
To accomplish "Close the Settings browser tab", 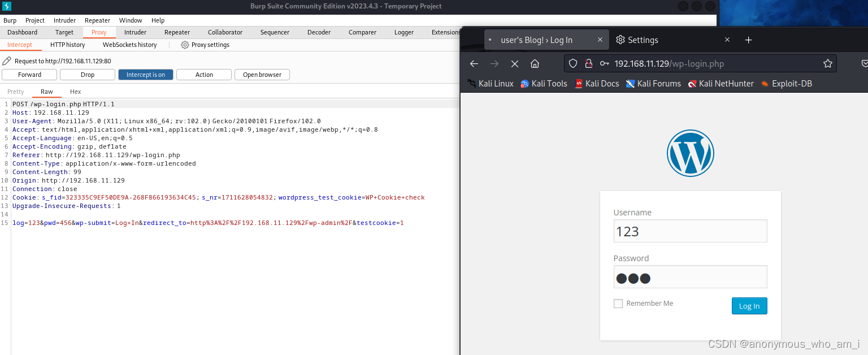I will click(x=727, y=40).
